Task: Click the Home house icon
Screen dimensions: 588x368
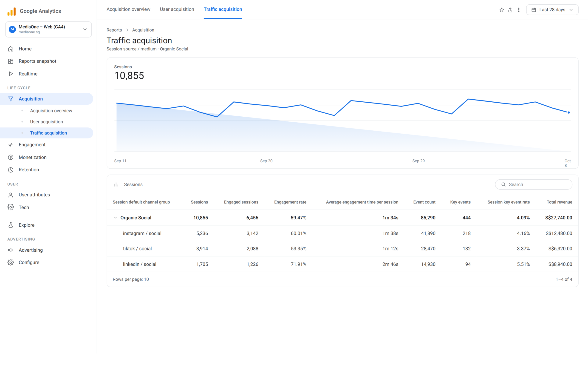Action: 11,49
